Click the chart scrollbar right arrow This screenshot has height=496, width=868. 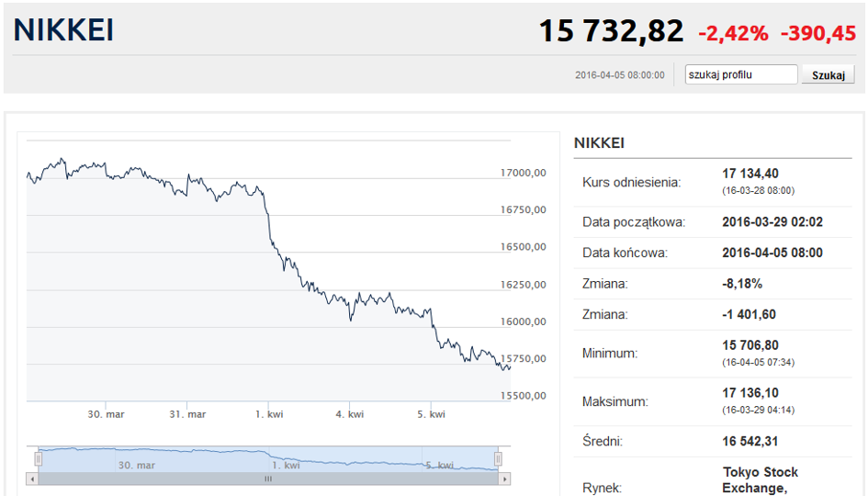(504, 479)
